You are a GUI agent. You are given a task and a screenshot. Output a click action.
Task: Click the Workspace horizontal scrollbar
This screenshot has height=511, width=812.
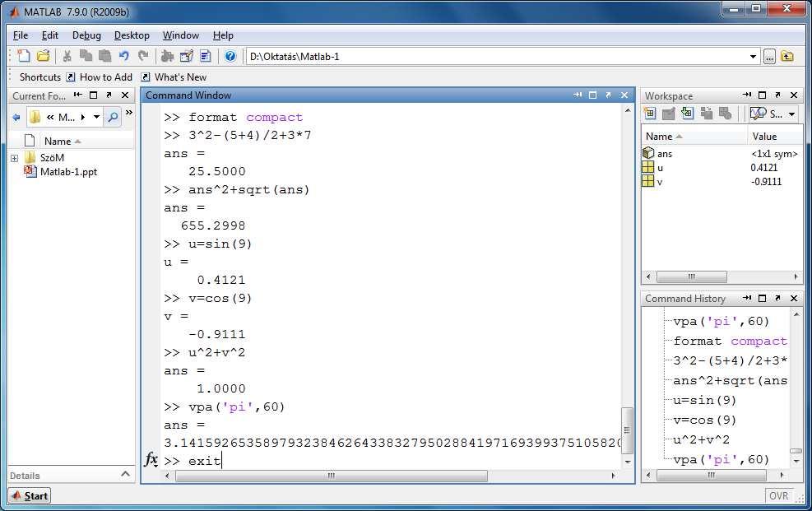[691, 276]
